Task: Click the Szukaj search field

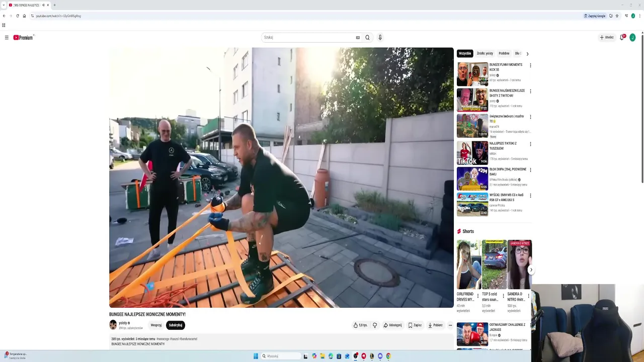Action: 308,38
